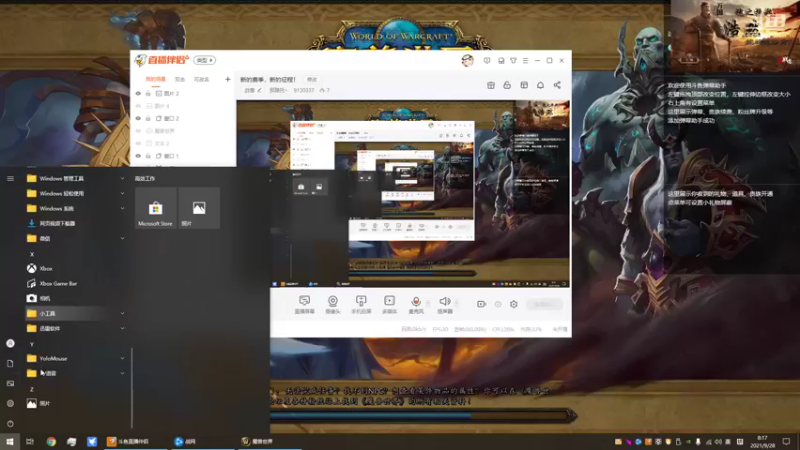800x450 pixels.
Task: Add a new scene with the plus button
Action: point(228,79)
